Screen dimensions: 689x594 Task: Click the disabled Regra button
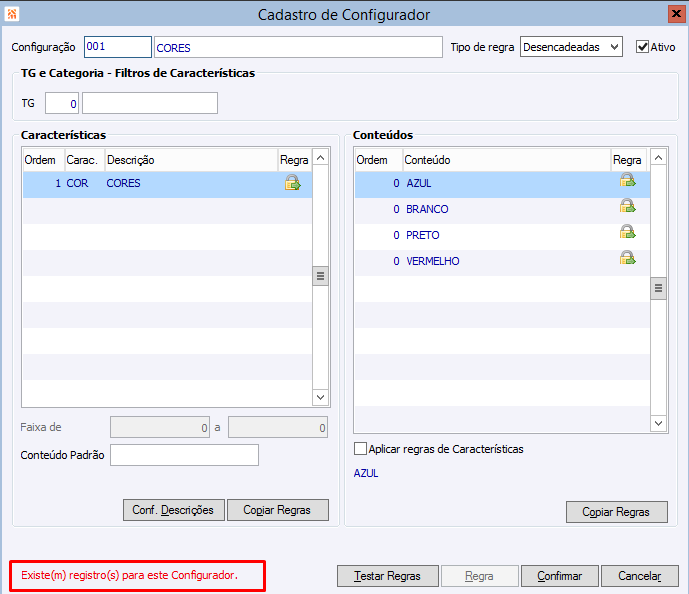[x=479, y=576]
